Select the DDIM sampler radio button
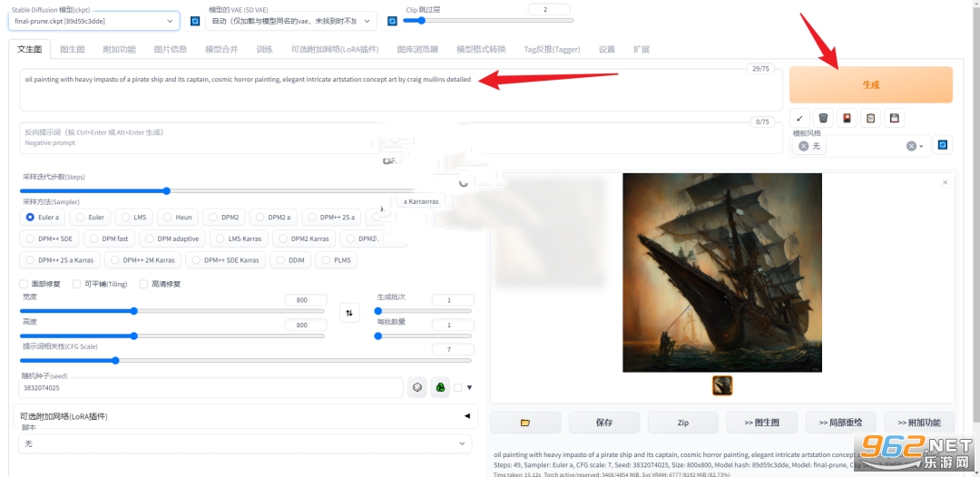Viewport: 980px width, 477px height. point(290,260)
